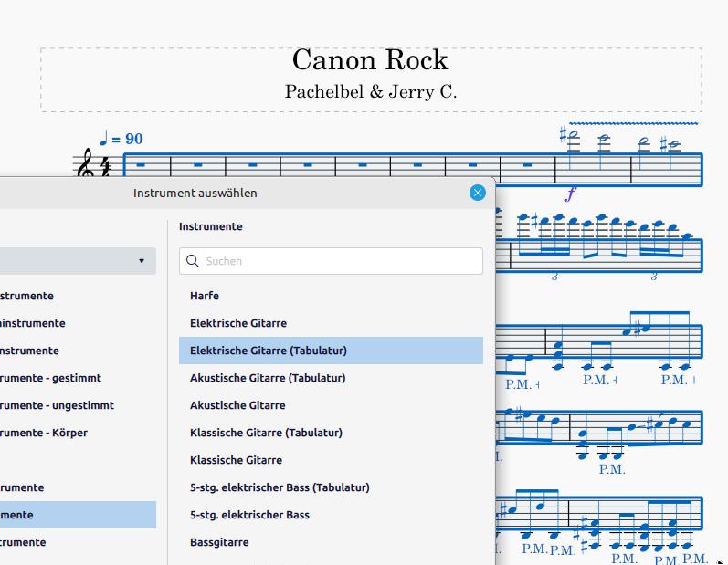The width and height of the screenshot is (728, 565).
Task: Select the tempo marking 90
Action: coord(121,138)
